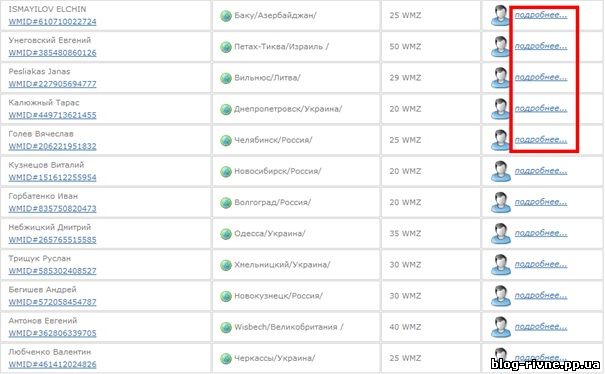605x374 pixels.
Task: Click the globe icon next to Челябинск/Россия
Action: [226, 140]
